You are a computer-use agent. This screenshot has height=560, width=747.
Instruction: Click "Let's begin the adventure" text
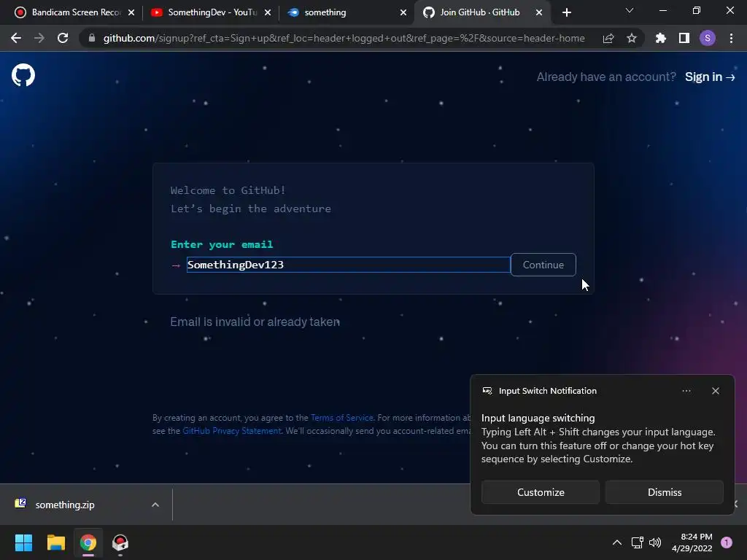point(251,209)
